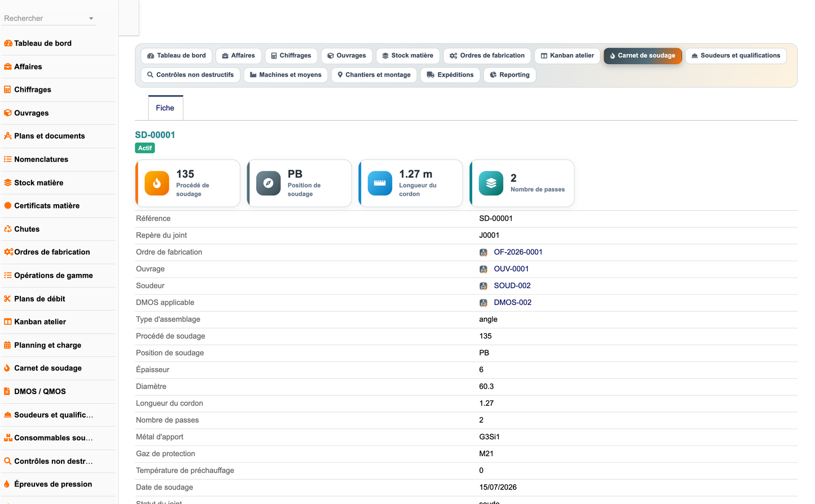Open the Reporting top menu item
Image resolution: width=815 pixels, height=504 pixels.
(x=509, y=75)
